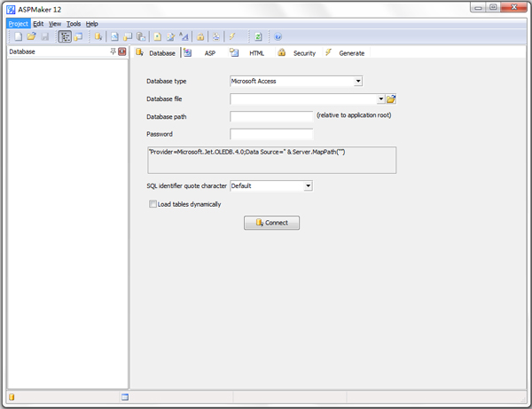Expand SQL identifier quote character dropdown

(308, 186)
